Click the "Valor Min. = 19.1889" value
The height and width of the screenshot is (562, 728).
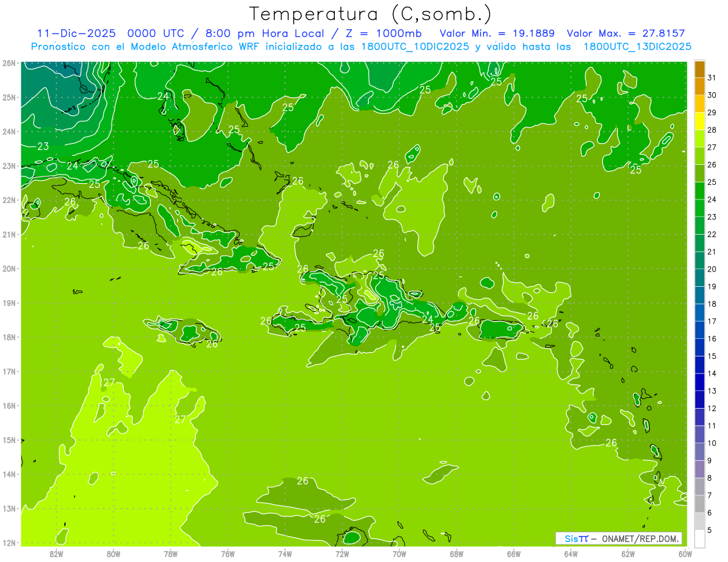click(x=497, y=33)
